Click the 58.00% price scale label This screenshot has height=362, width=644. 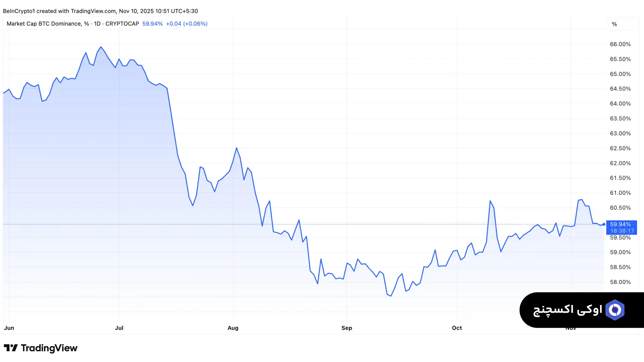point(620,282)
